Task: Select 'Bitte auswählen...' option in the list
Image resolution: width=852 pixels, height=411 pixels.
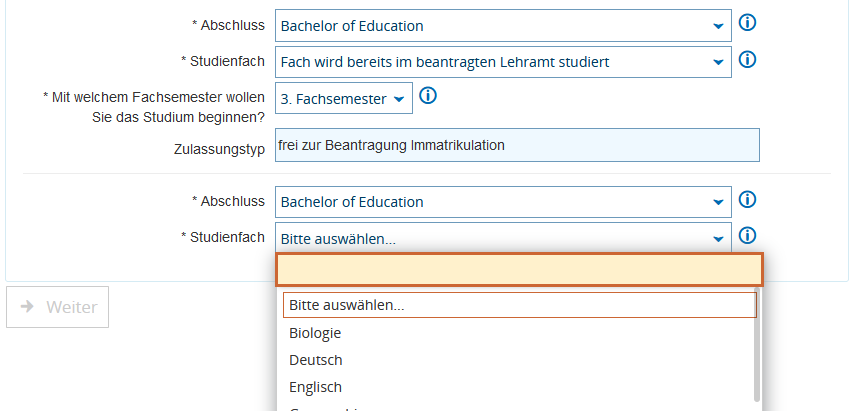Action: coord(519,305)
